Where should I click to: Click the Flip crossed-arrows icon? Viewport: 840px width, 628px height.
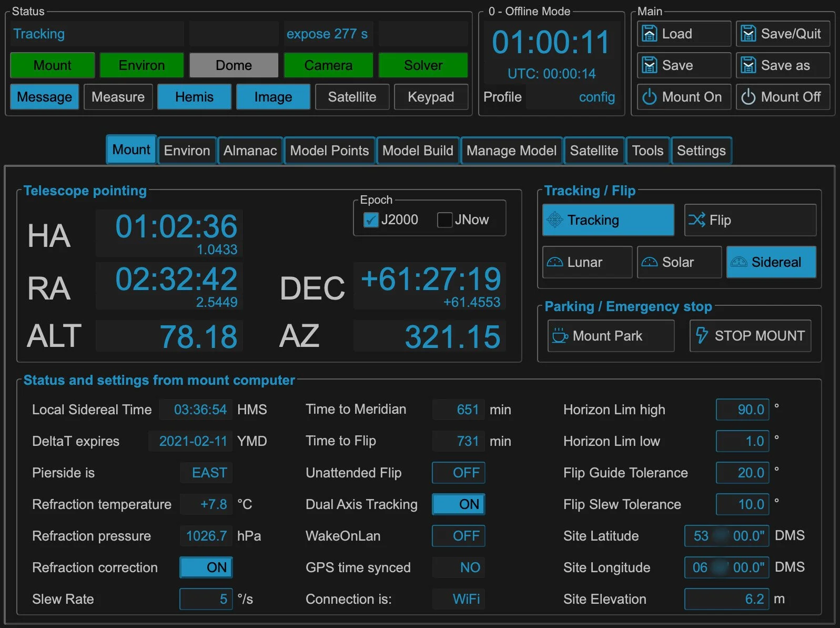[x=697, y=220]
